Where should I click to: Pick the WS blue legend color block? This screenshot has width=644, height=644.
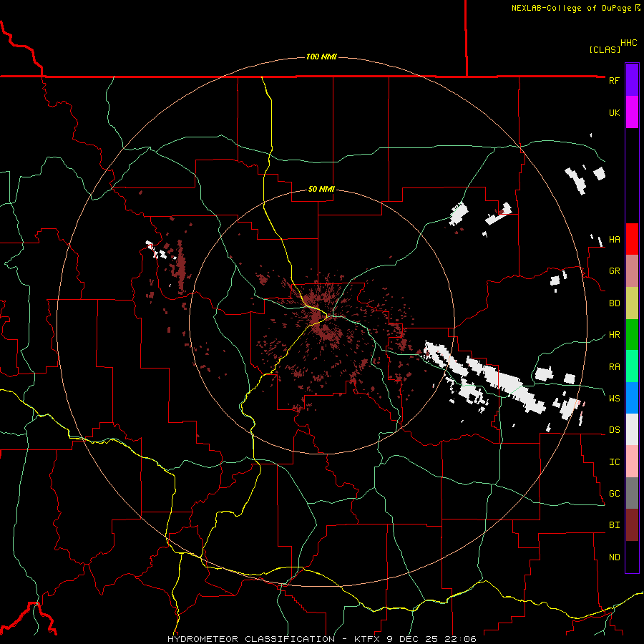coord(632,398)
